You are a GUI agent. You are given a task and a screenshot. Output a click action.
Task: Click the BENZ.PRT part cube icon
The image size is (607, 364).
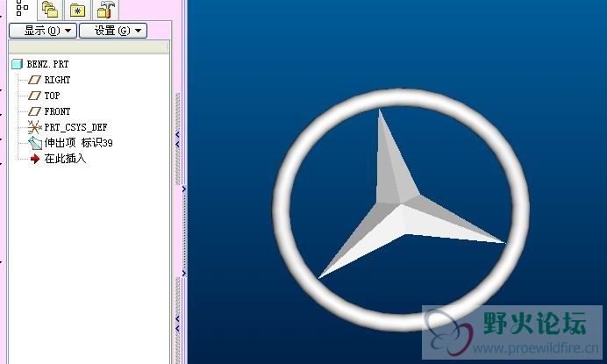coord(17,64)
